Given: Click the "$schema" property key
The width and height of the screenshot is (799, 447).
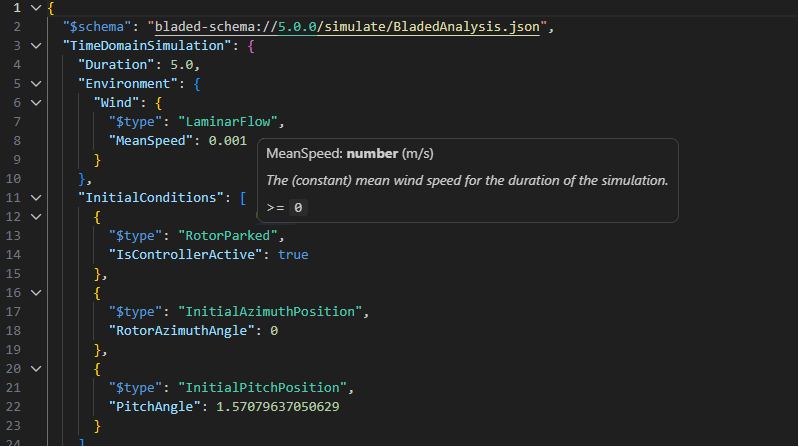Looking at the screenshot, I should pyautogui.click(x=100, y=28).
